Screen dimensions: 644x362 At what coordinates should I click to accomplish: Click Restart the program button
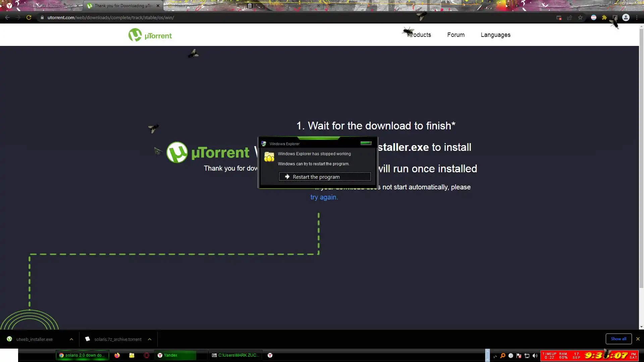(x=325, y=177)
